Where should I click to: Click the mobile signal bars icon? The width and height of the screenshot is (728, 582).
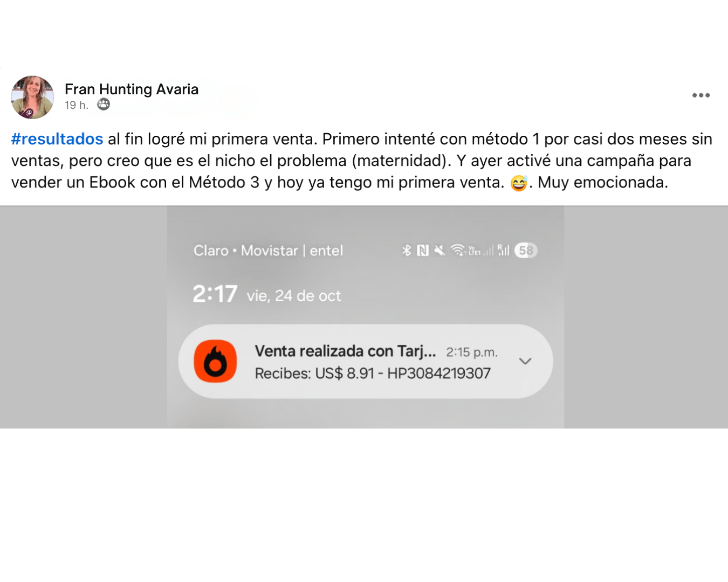(504, 250)
